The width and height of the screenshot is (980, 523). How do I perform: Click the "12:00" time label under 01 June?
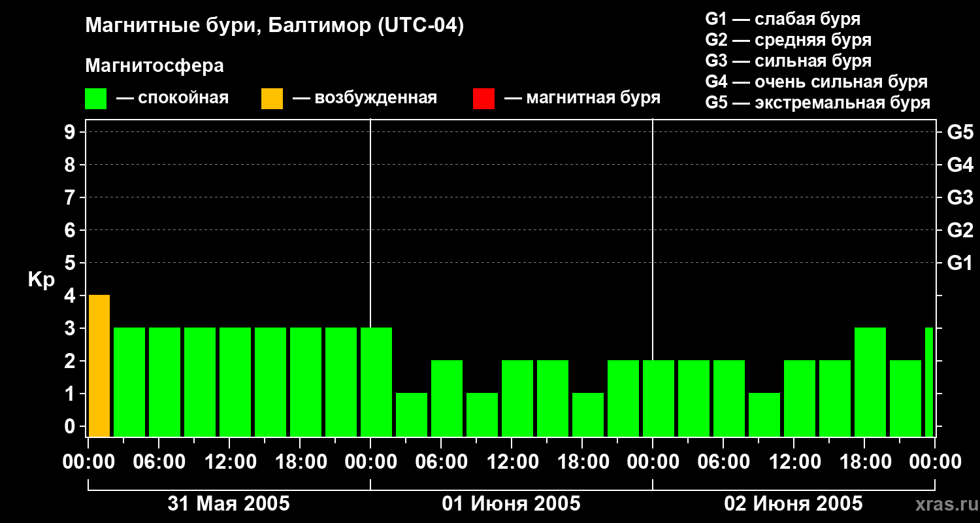click(x=514, y=462)
